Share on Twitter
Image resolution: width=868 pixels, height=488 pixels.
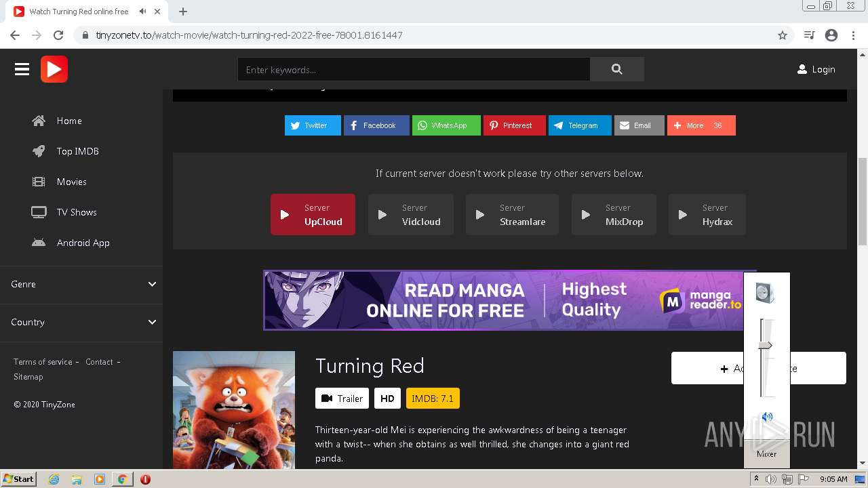click(x=313, y=125)
